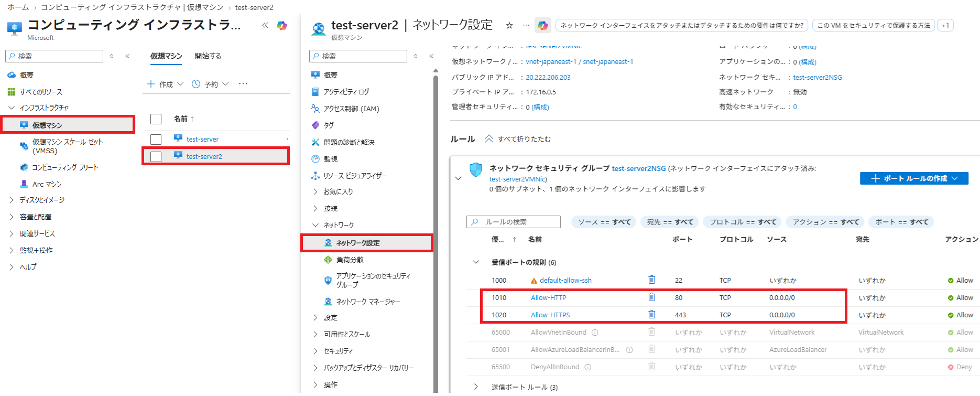980x396 pixels.
Task: Open 監視 menu item
Action: pyautogui.click(x=330, y=159)
